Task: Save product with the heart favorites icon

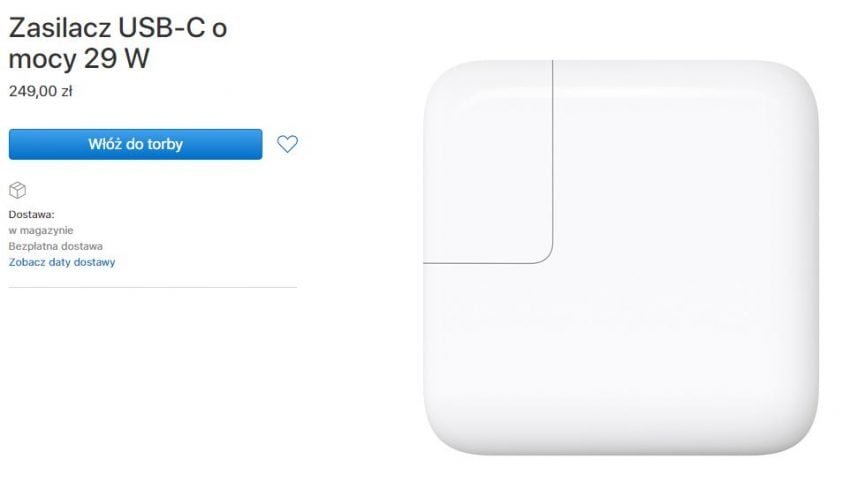Action: pyautogui.click(x=287, y=144)
